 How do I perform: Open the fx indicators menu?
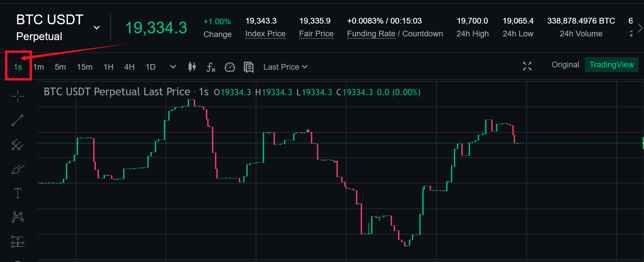coord(211,67)
